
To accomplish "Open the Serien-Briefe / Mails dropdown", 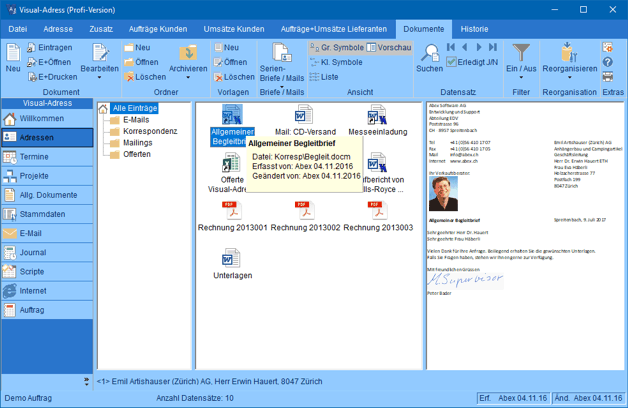I will (282, 86).
